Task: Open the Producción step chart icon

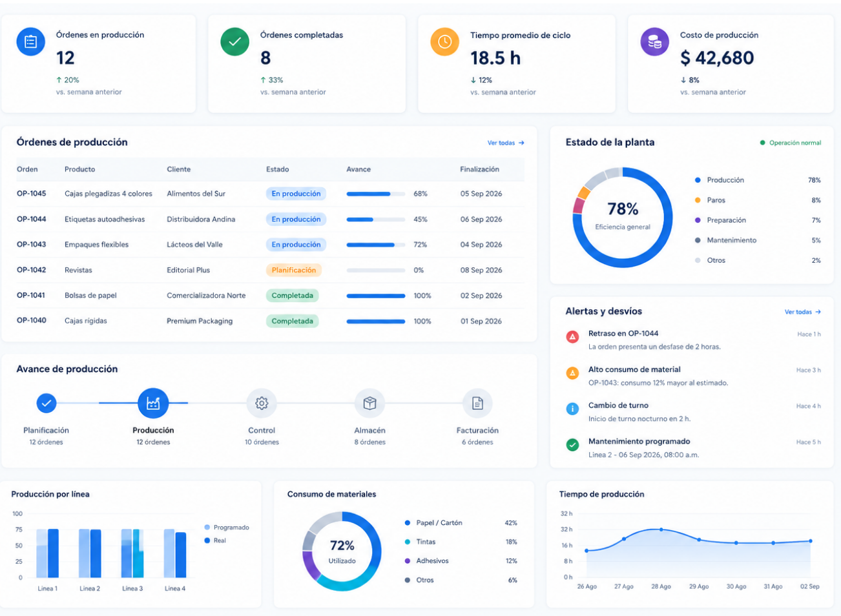Action: 153,404
